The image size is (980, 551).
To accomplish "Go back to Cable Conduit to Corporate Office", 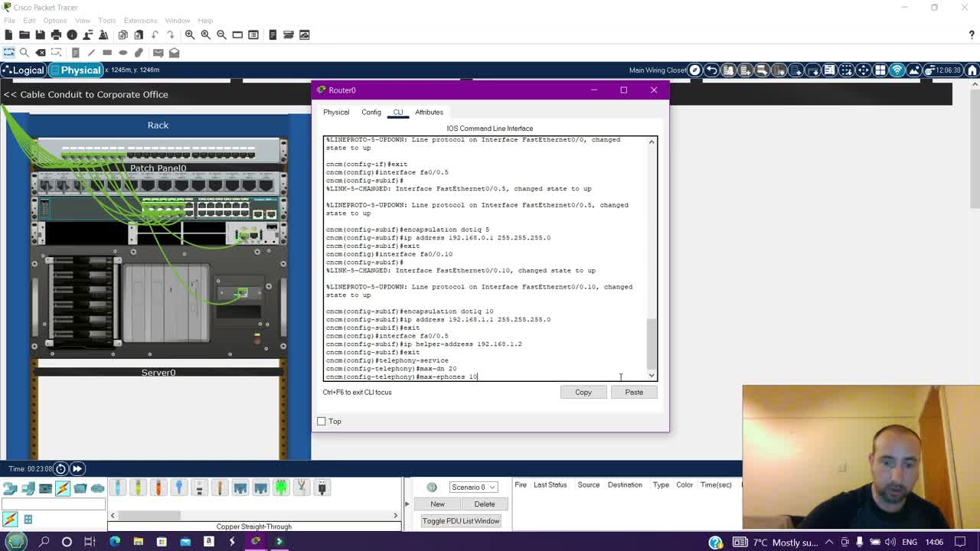I will 86,94.
